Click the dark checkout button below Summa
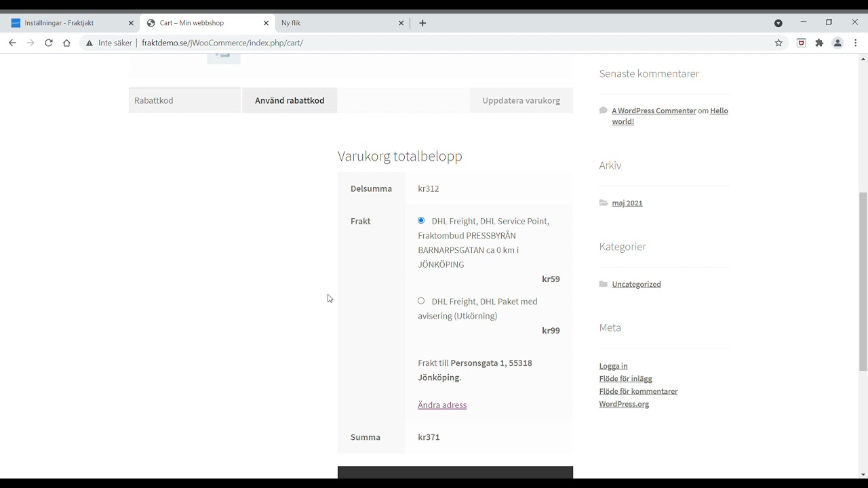Image resolution: width=868 pixels, height=488 pixels. (x=455, y=473)
